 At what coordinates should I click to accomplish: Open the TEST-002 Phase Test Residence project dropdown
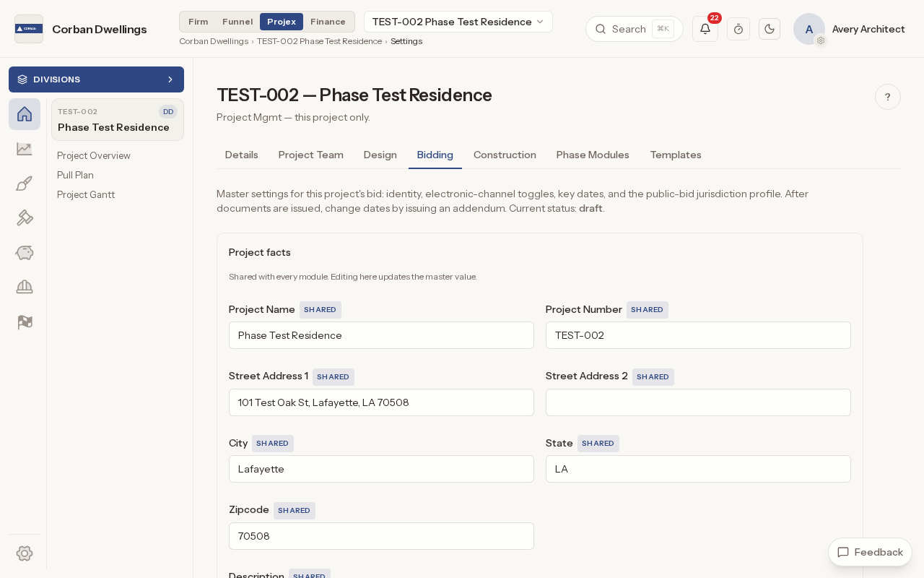[x=458, y=22]
